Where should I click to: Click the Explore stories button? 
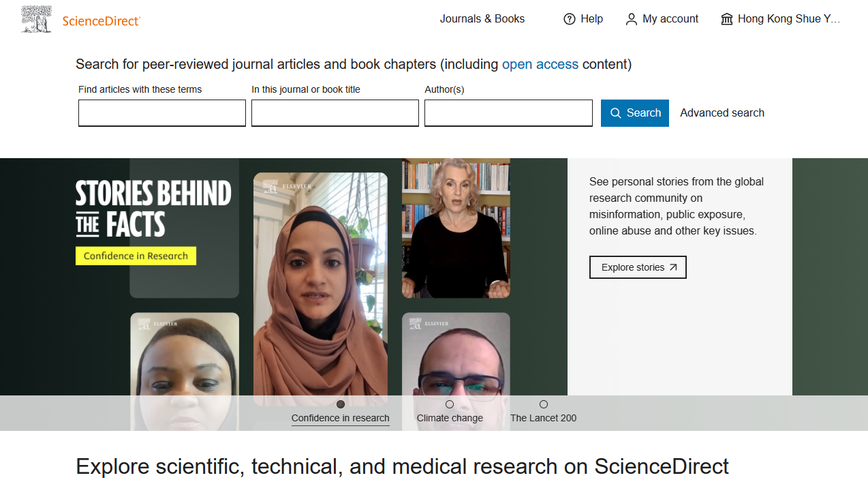[x=637, y=267]
